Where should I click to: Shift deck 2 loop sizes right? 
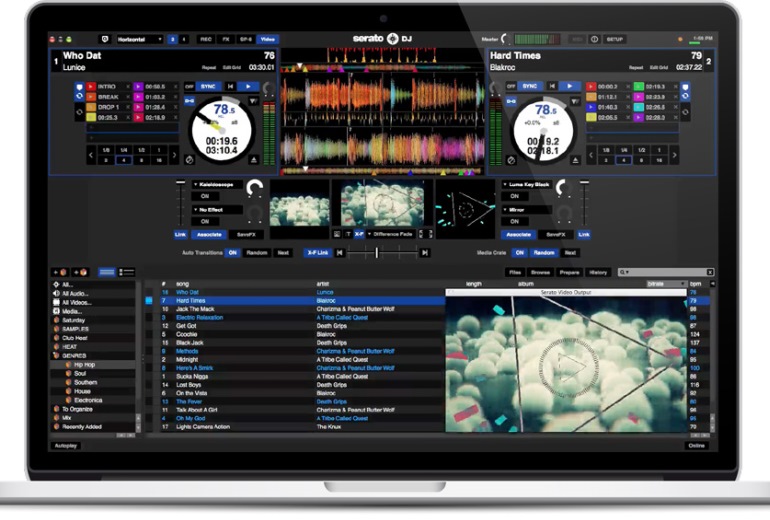[674, 155]
